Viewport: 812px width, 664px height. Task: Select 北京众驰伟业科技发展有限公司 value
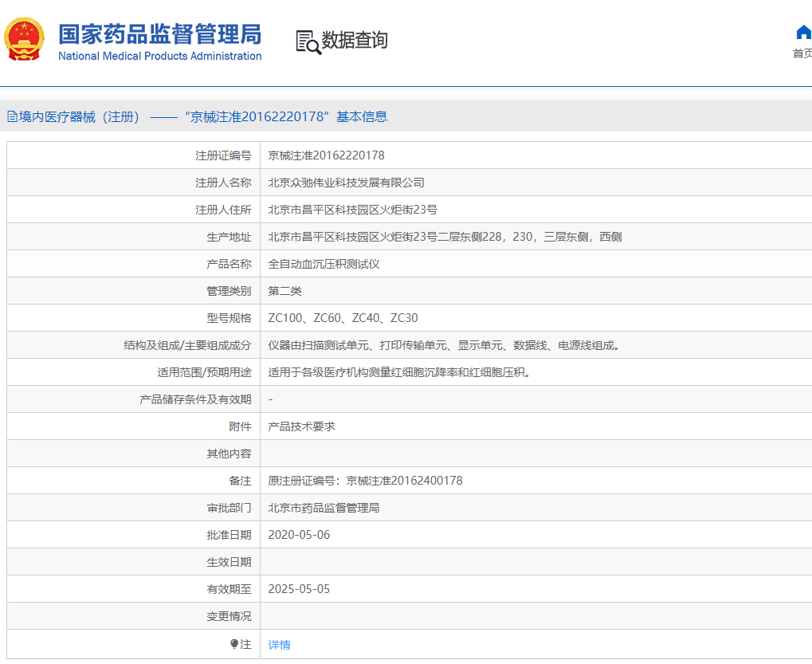coord(346,183)
